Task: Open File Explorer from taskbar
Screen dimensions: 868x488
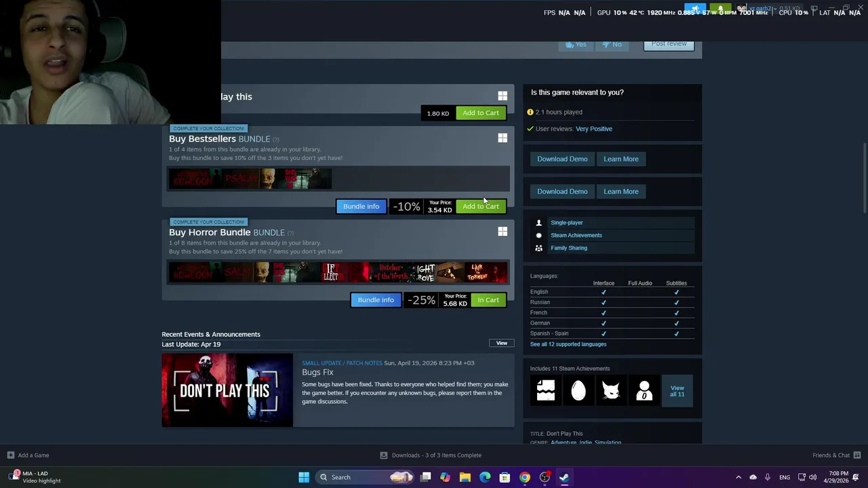Action: coord(465,477)
